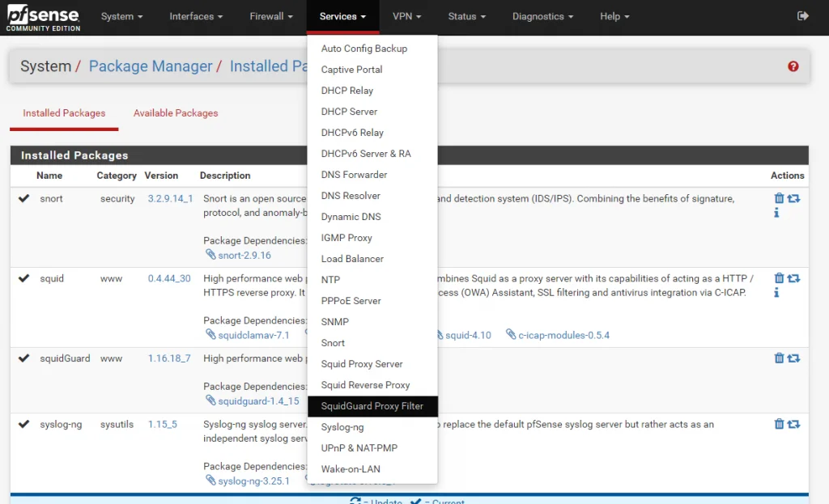Remove the snort package via trash icon

click(x=779, y=198)
